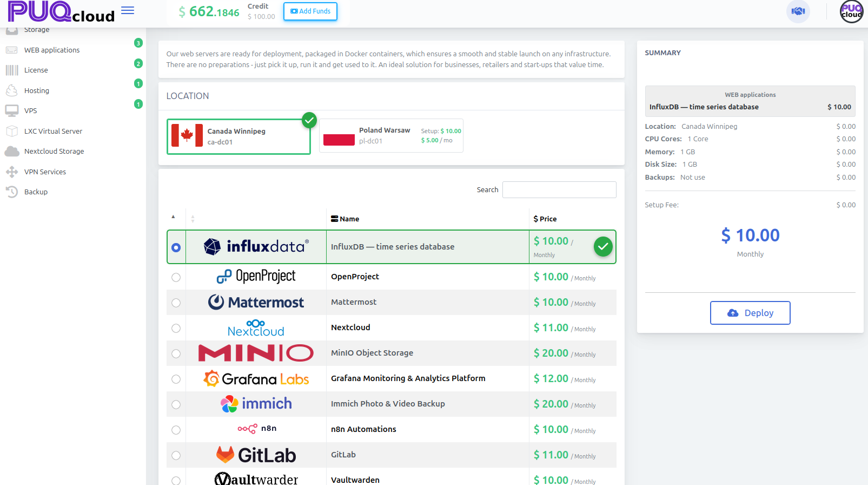Choose the Grafana radio button
The height and width of the screenshot is (485, 868).
pyautogui.click(x=176, y=379)
